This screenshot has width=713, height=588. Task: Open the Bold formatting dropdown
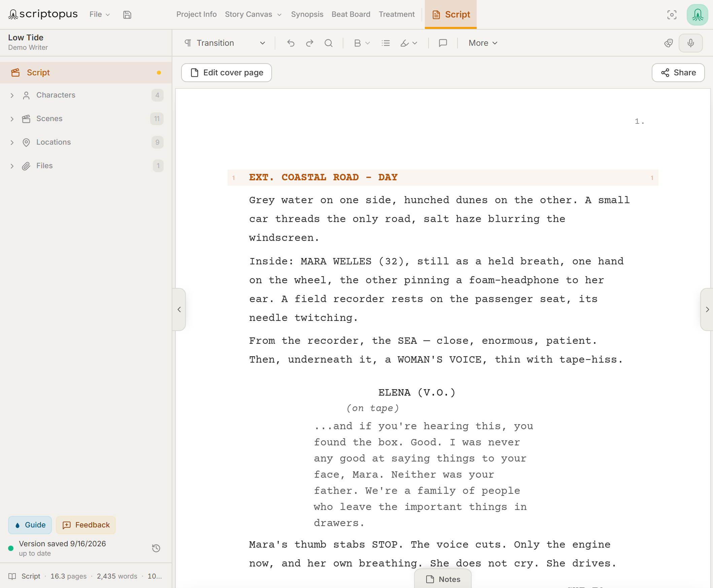tap(362, 43)
